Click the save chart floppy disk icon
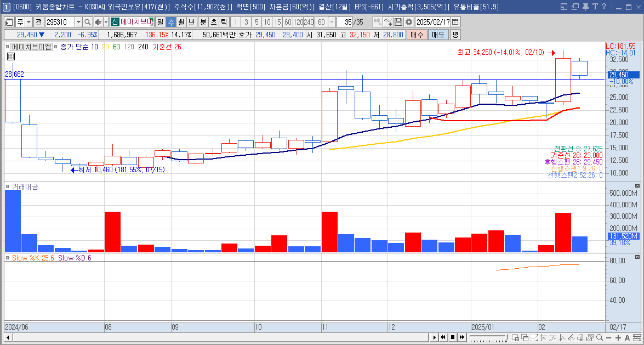Image resolution: width=644 pixels, height=345 pixels. [x=398, y=22]
